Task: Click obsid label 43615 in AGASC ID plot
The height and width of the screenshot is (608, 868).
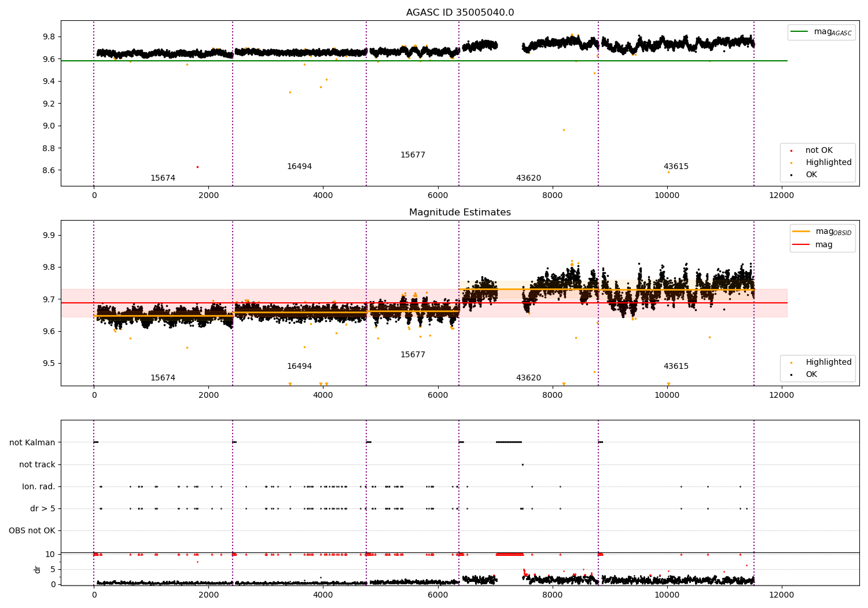Action: pos(676,167)
